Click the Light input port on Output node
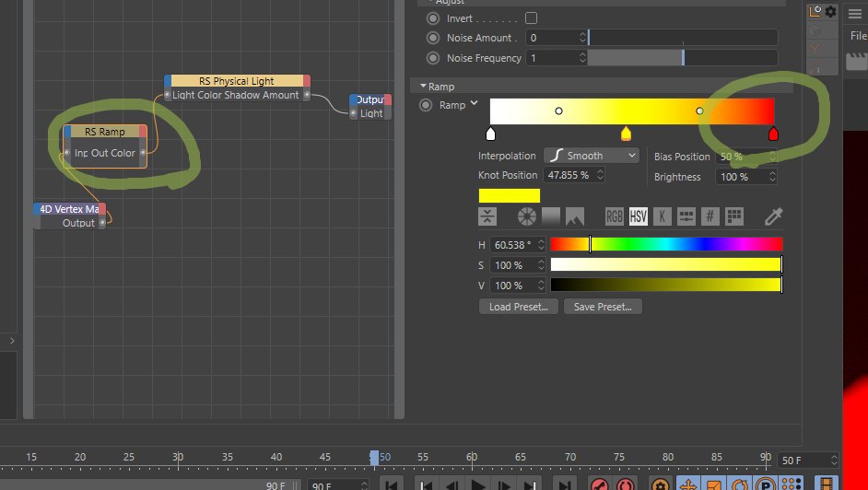 click(x=353, y=113)
